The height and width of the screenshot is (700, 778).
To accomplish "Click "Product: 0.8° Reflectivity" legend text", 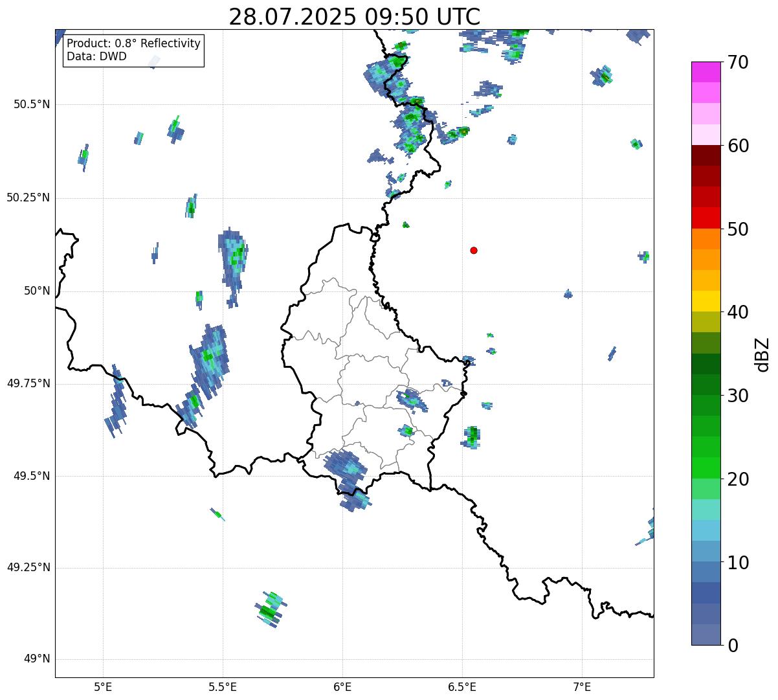I will click(134, 43).
